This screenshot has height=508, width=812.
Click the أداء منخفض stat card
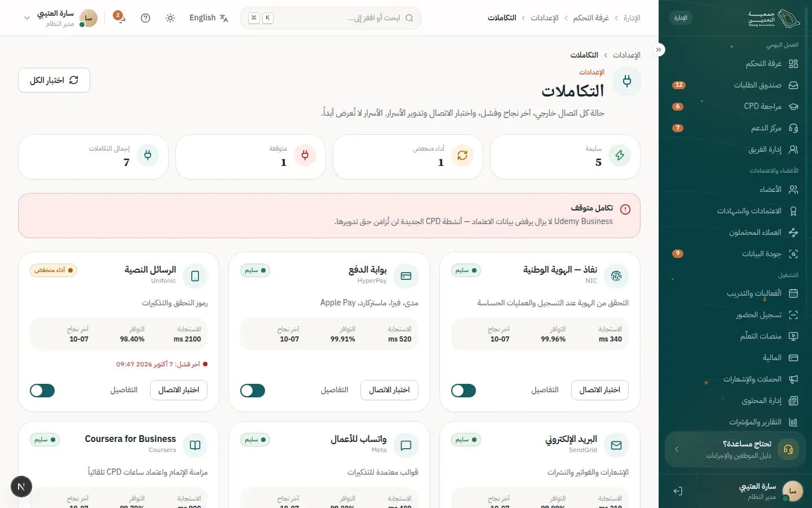(408, 157)
